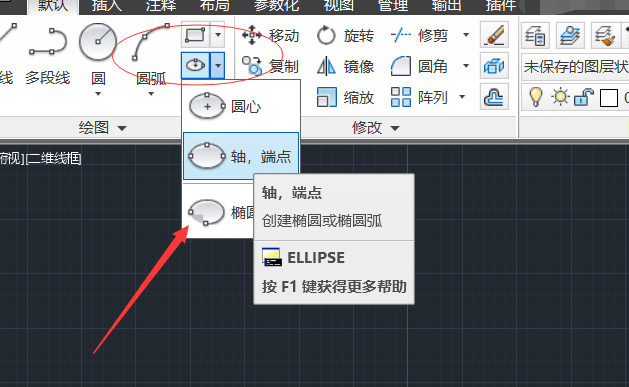Switch to the Plug-ins (插件) ribbon tab
Image resolution: width=629 pixels, height=387 pixels.
(501, 6)
